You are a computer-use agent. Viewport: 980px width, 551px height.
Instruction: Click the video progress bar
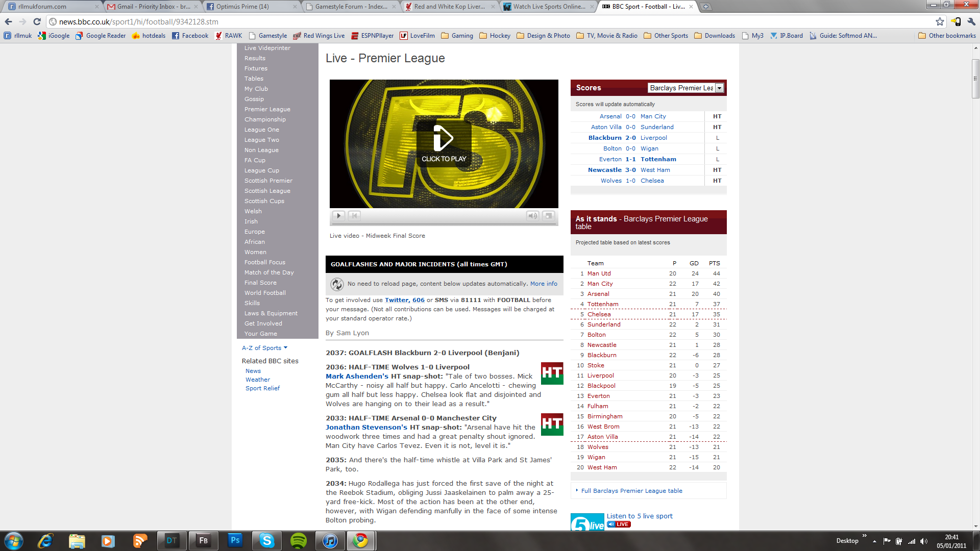pyautogui.click(x=444, y=224)
